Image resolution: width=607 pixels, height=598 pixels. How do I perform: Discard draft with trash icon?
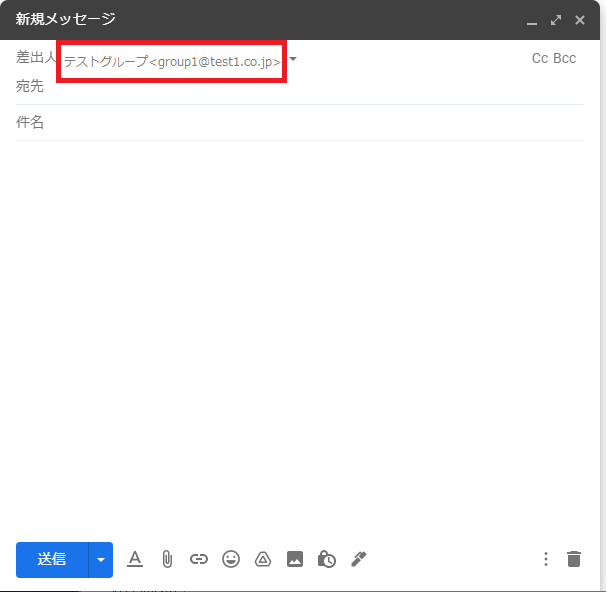click(574, 559)
